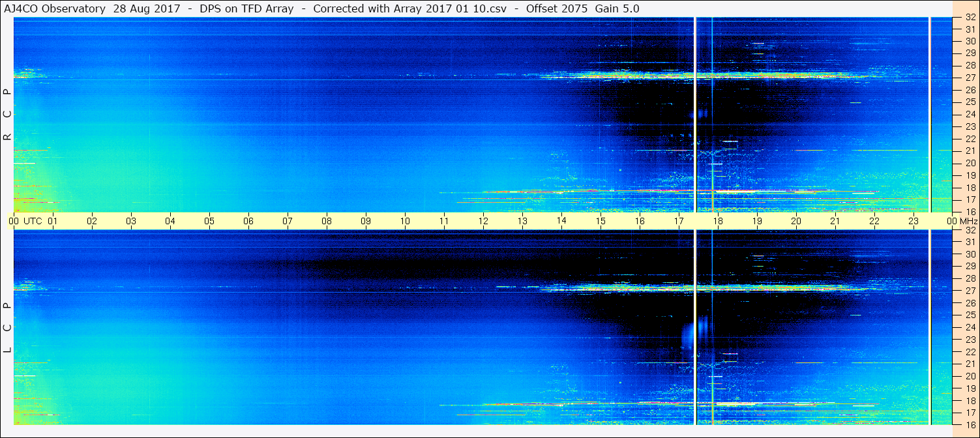Image resolution: width=980 pixels, height=438 pixels.
Task: Select hour 18 on the time axis
Action: [718, 221]
